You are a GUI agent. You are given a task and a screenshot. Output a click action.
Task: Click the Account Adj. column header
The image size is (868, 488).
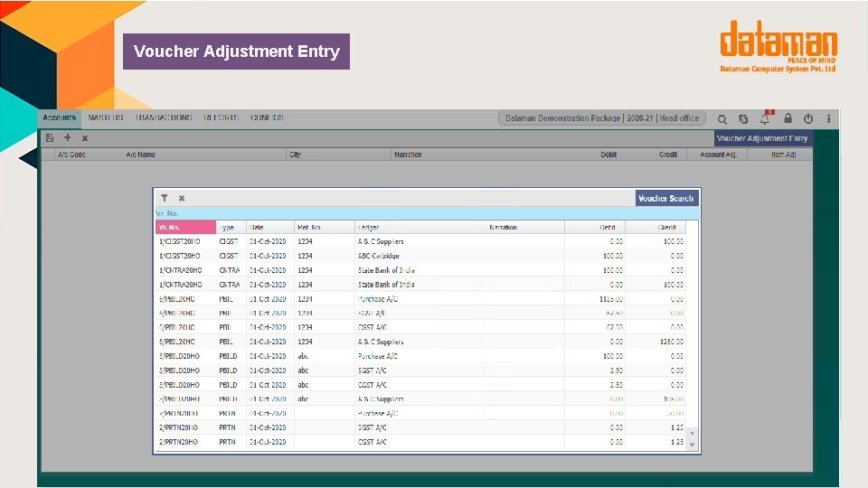pos(719,155)
